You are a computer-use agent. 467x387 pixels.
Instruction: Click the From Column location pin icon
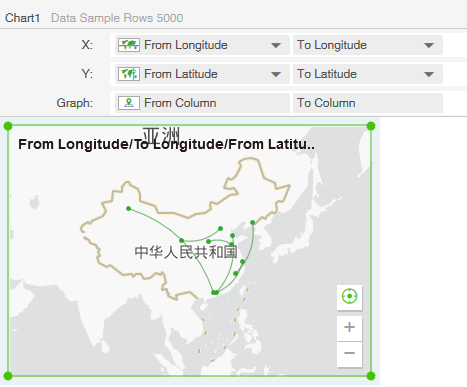tap(129, 103)
